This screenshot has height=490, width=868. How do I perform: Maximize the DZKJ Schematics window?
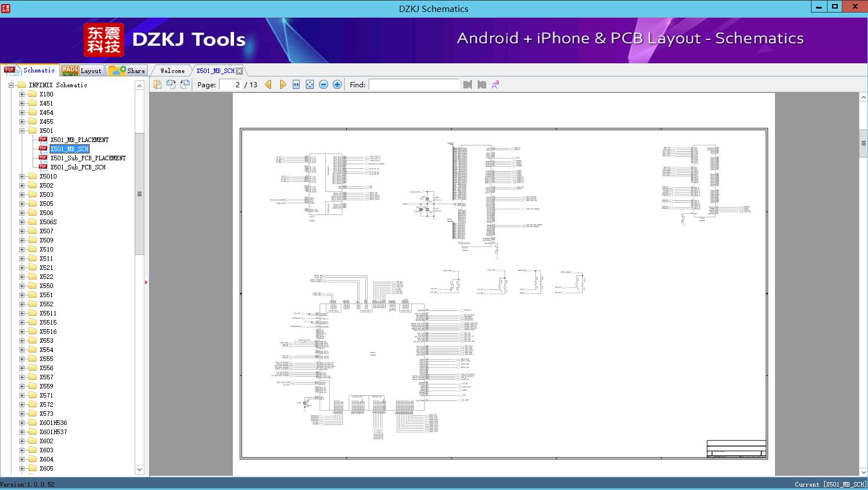[x=835, y=7]
